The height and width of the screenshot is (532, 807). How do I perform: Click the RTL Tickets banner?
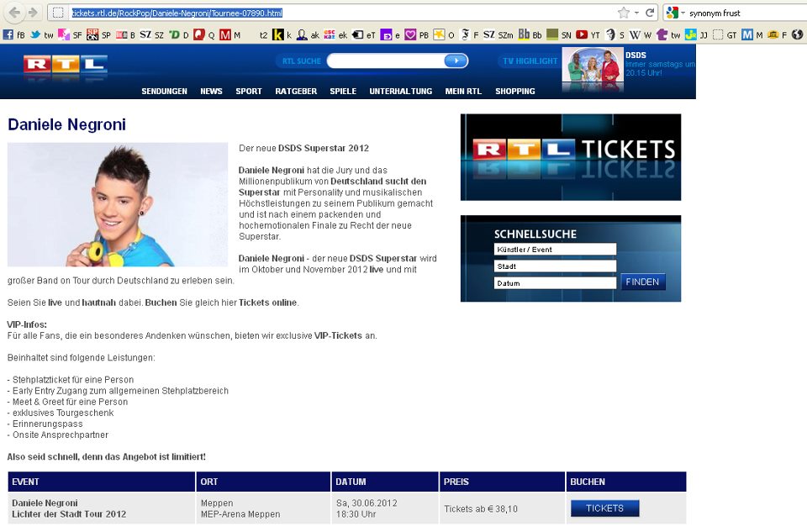click(571, 157)
